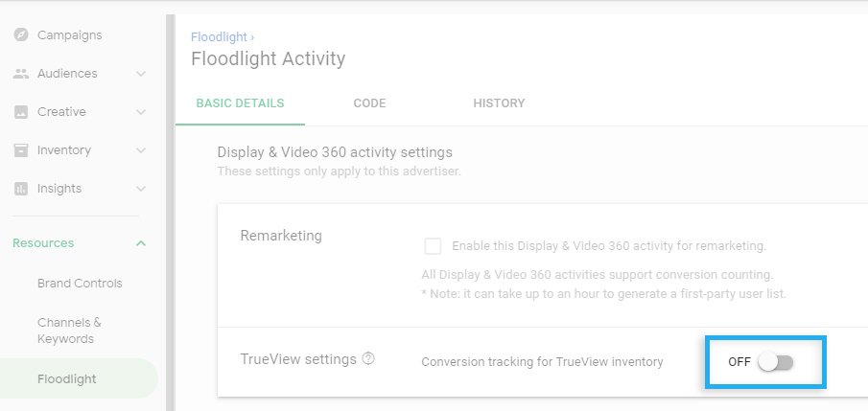The width and height of the screenshot is (868, 411).
Task: Click the Insights bar chart icon
Action: pos(20,189)
